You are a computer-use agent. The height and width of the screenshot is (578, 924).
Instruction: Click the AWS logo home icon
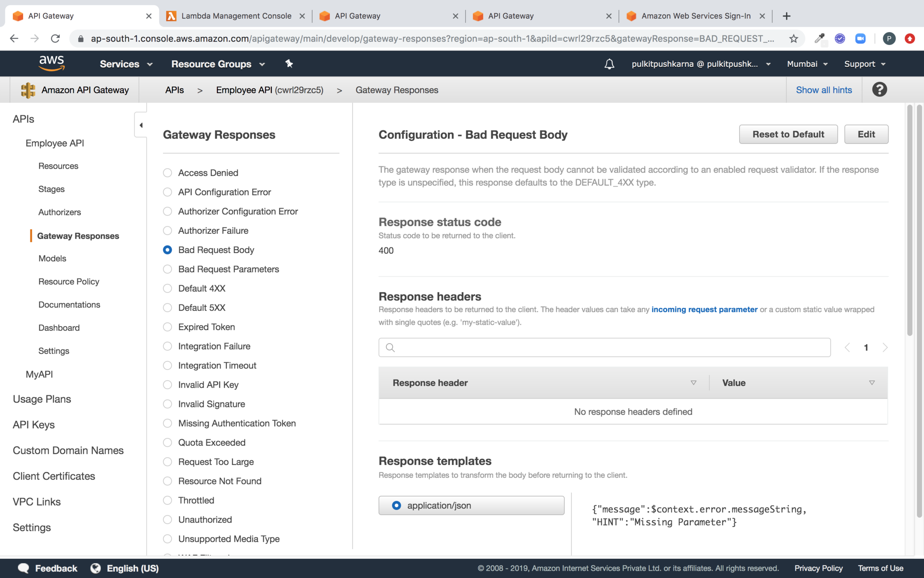tap(52, 63)
